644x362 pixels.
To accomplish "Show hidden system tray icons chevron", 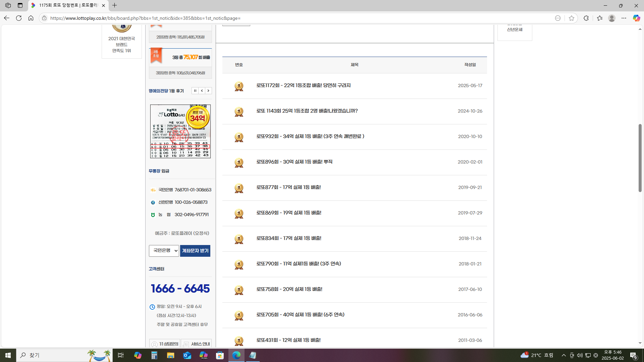I will [x=563, y=355].
